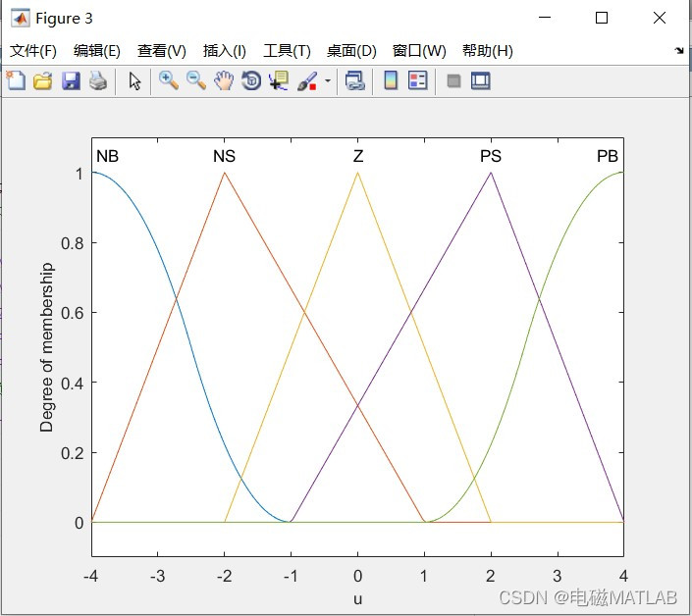Click the -4 x-axis tick label
Image resolution: width=692 pixels, height=616 pixels.
point(90,576)
